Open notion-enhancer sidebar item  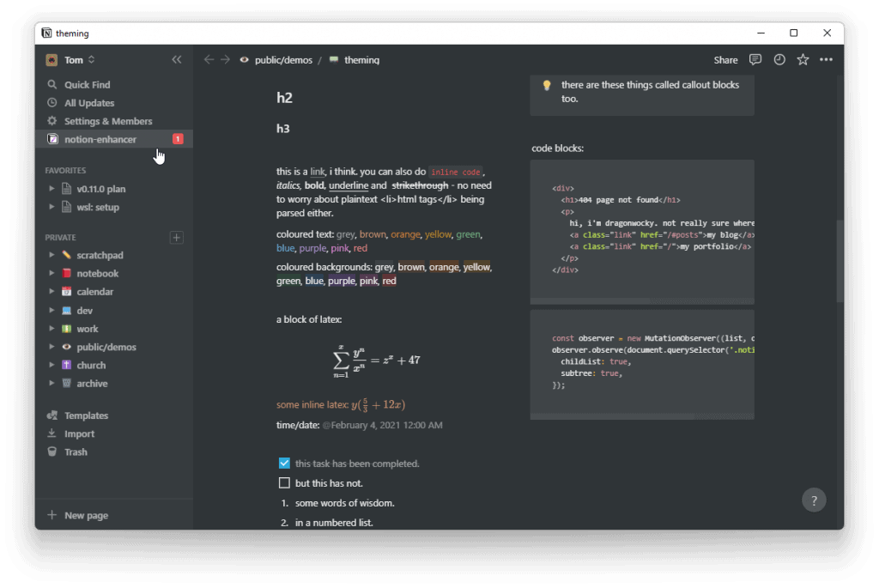point(100,139)
